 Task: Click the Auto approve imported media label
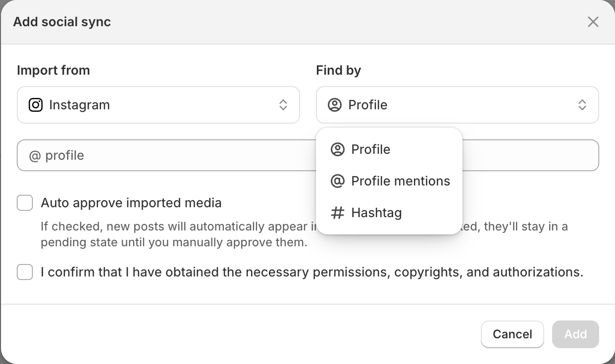(x=131, y=203)
